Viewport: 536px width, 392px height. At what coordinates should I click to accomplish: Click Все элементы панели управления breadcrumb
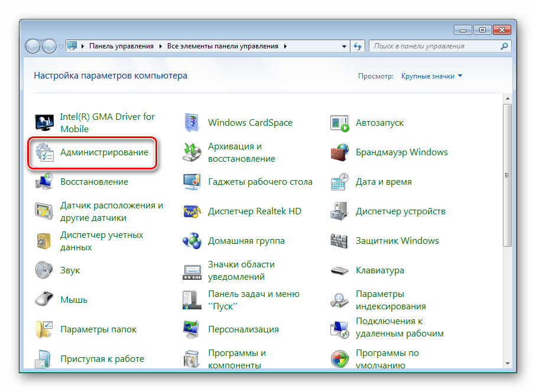(223, 46)
